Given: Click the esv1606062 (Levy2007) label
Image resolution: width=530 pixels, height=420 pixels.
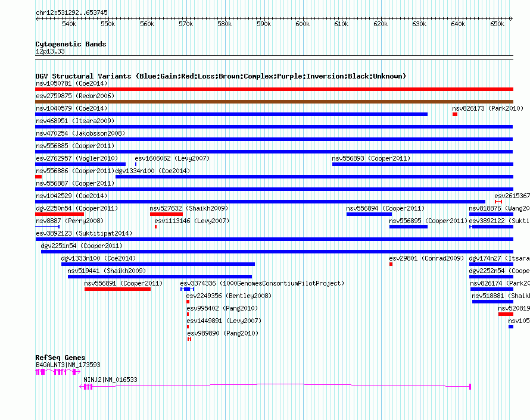Looking at the screenshot, I should [x=172, y=158].
